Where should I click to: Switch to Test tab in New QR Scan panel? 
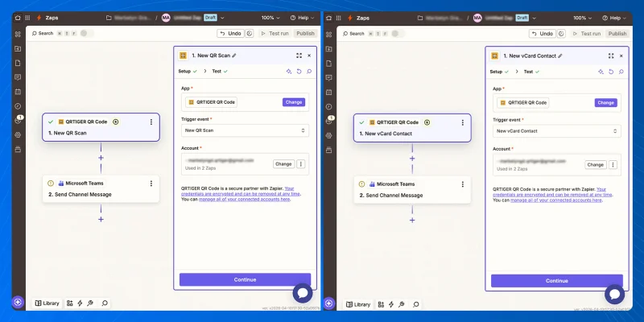220,71
